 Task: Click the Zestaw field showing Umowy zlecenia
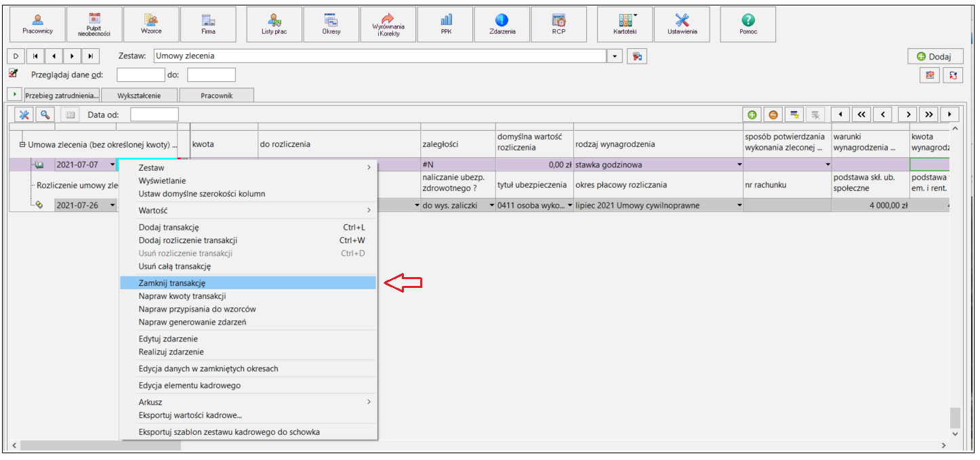point(380,56)
